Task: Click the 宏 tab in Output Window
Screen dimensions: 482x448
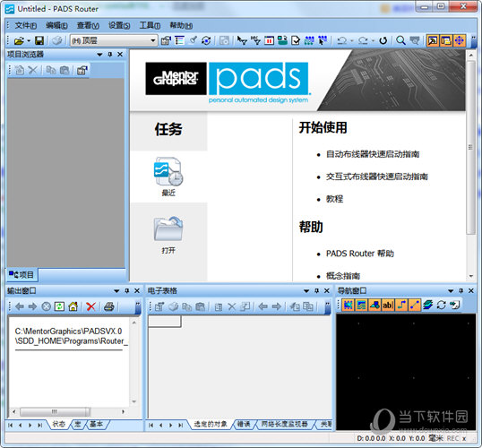Action: [77, 425]
